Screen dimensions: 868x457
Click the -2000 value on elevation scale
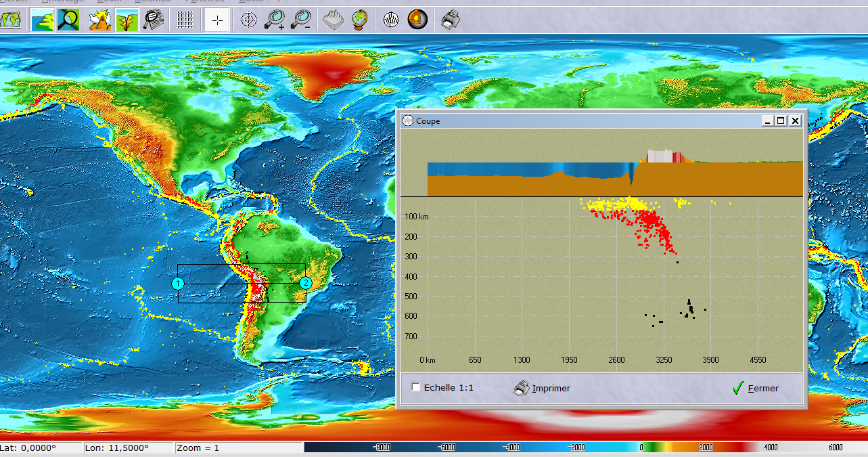coord(575,448)
